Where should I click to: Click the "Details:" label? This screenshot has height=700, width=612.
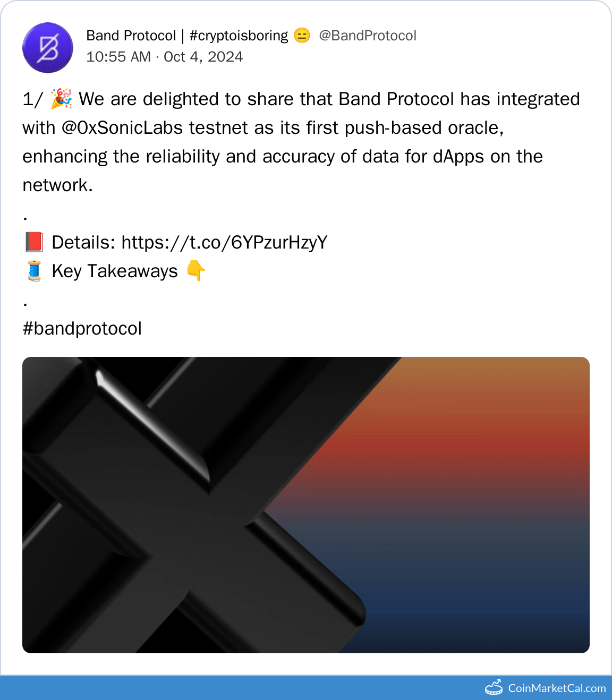coord(83,243)
